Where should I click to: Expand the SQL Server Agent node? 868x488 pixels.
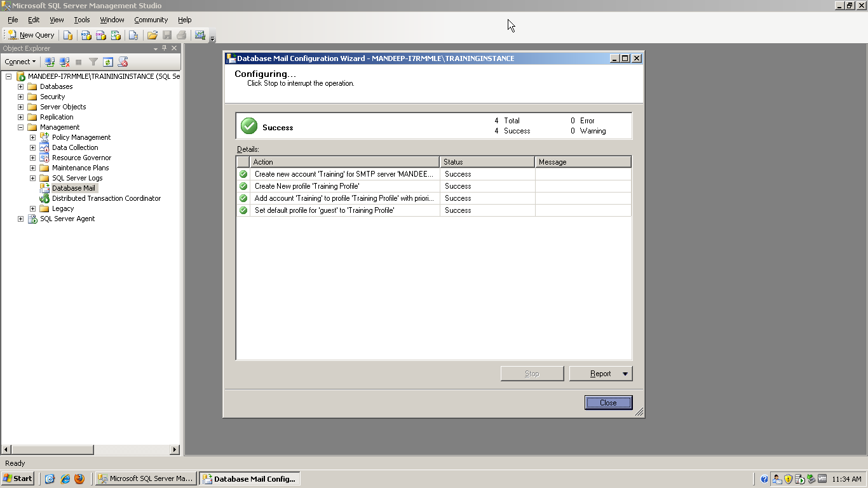click(x=21, y=219)
